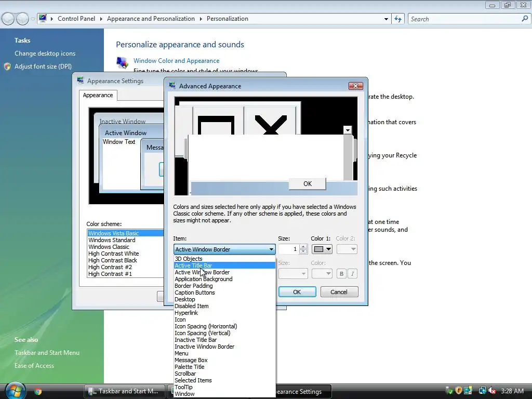Select Caption Buttons item
Image resolution: width=532 pixels, height=399 pixels.
click(224, 292)
